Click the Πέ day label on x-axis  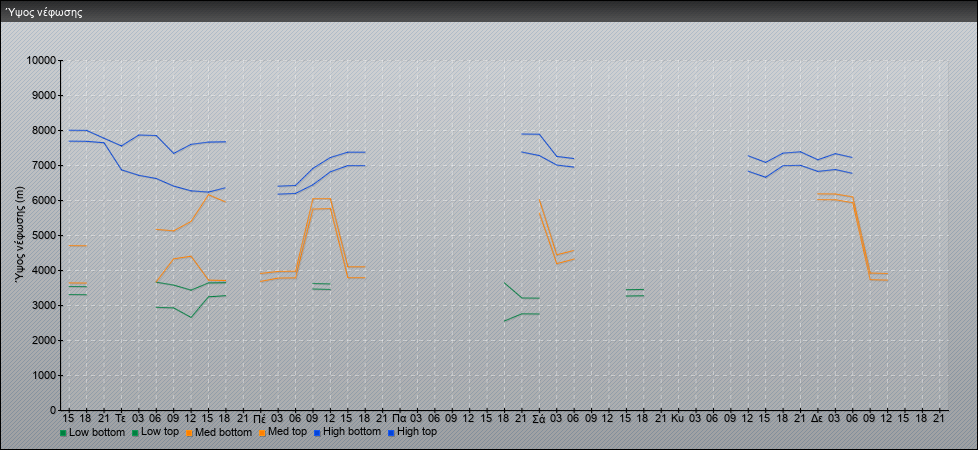point(260,419)
